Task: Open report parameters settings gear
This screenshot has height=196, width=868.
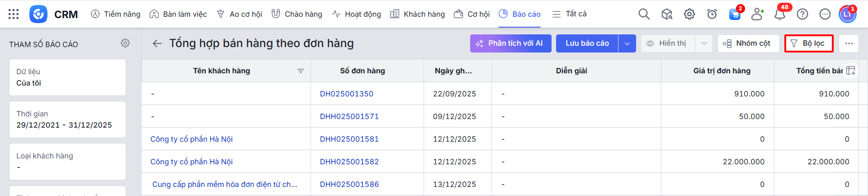Action: (x=125, y=43)
